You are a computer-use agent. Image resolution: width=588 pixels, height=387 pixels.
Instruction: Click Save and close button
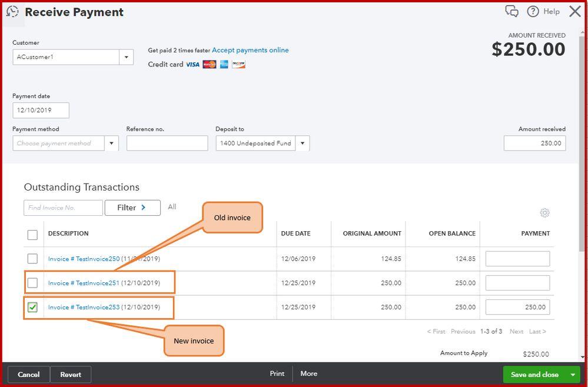(535, 375)
